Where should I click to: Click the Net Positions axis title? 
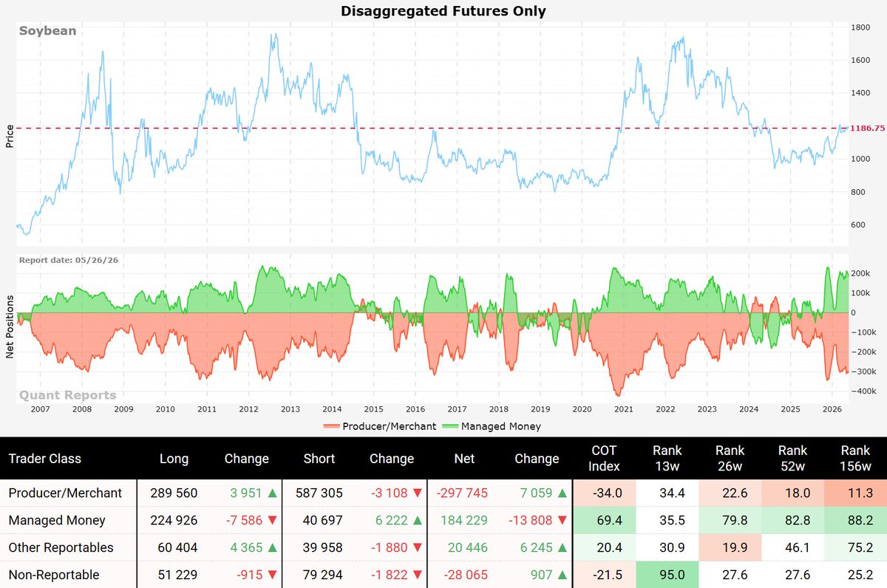[10, 328]
